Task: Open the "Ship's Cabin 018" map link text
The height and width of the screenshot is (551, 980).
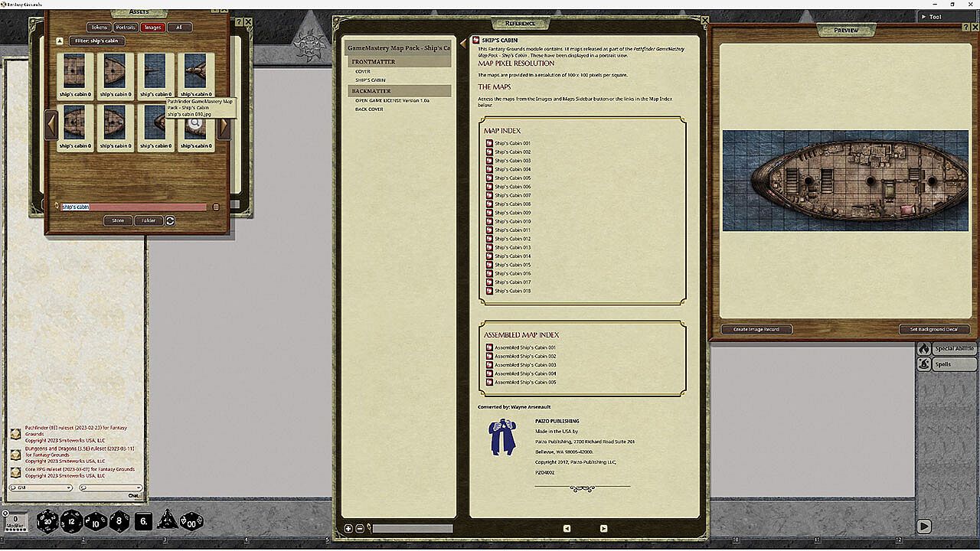Action: [x=513, y=291]
